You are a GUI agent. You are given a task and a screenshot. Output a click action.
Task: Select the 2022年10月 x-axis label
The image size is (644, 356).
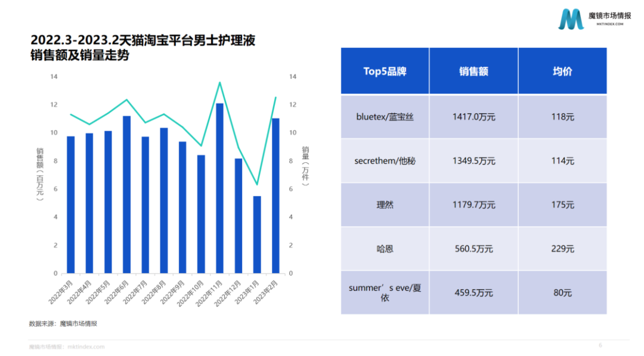[x=190, y=293]
